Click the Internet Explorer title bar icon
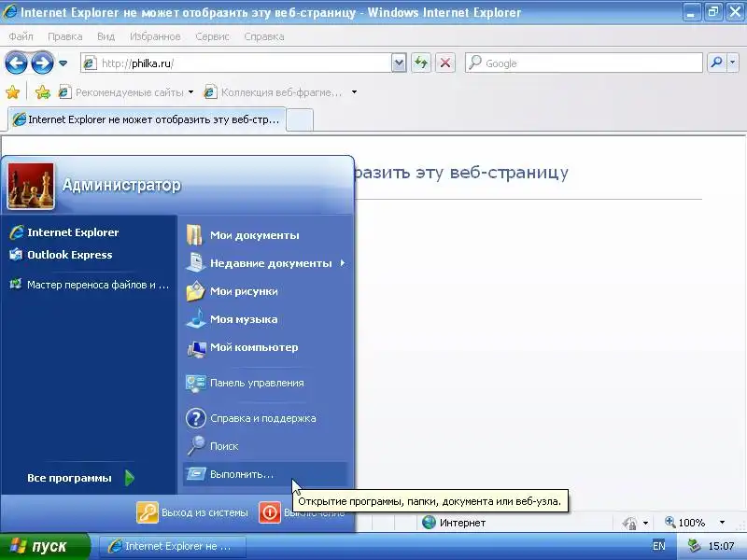The width and height of the screenshot is (747, 560). (x=9, y=11)
